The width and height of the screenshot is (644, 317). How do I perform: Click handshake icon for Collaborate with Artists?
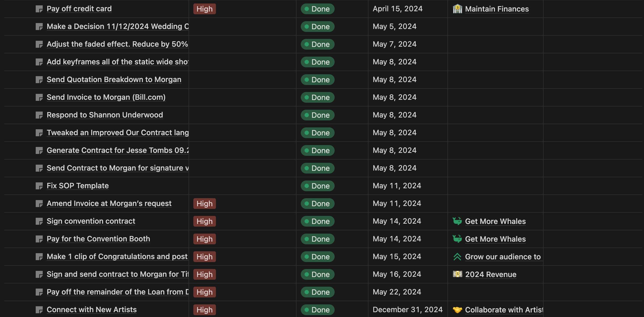click(x=457, y=310)
